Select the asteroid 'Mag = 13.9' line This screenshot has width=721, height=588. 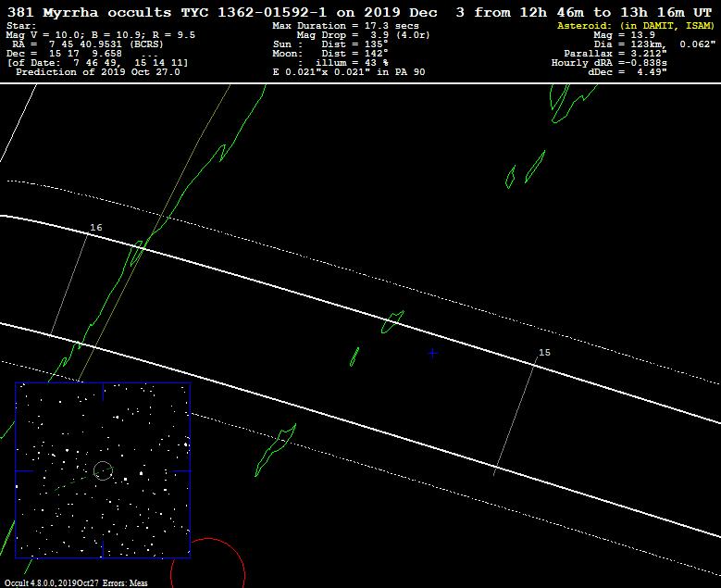tap(624, 35)
